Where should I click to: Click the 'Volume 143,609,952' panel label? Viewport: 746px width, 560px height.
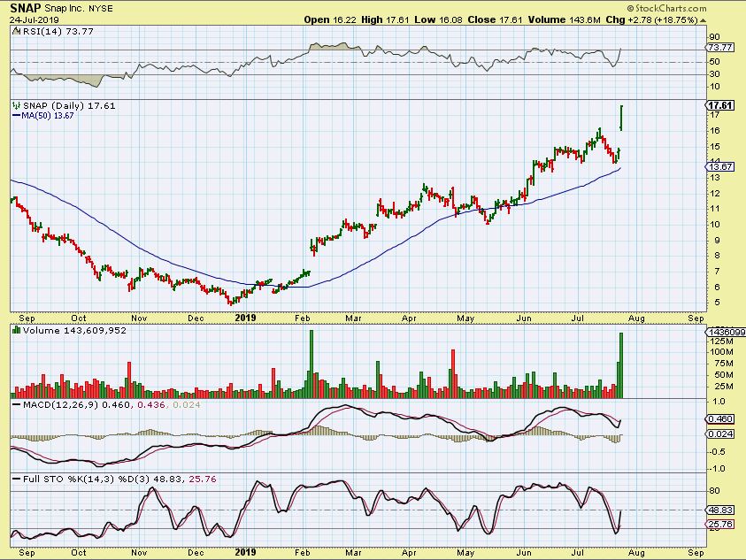click(74, 330)
